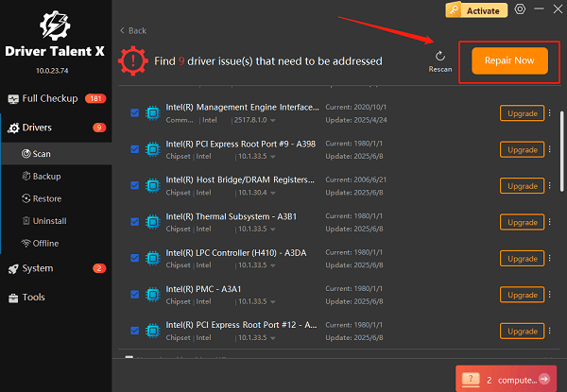Uncheck Intel Host Bridge/DRAM Registers driver

coord(134,186)
